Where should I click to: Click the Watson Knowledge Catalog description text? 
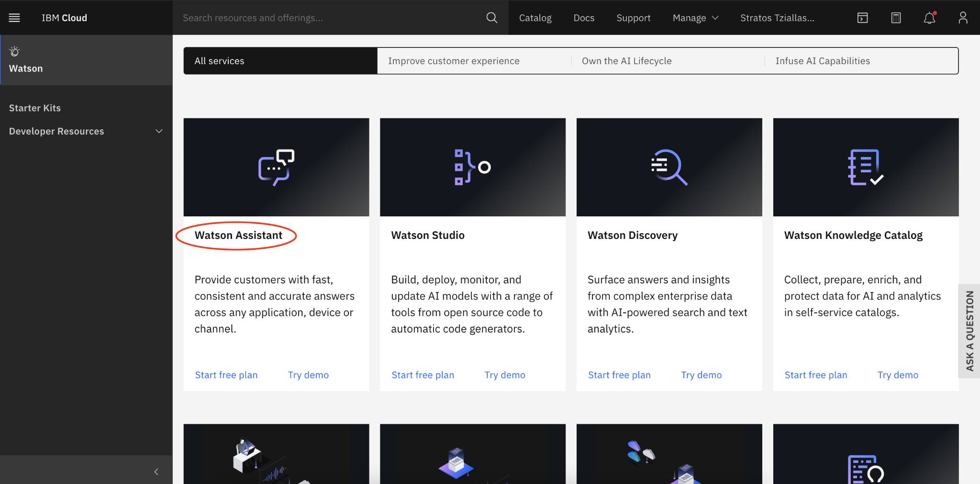tap(862, 296)
